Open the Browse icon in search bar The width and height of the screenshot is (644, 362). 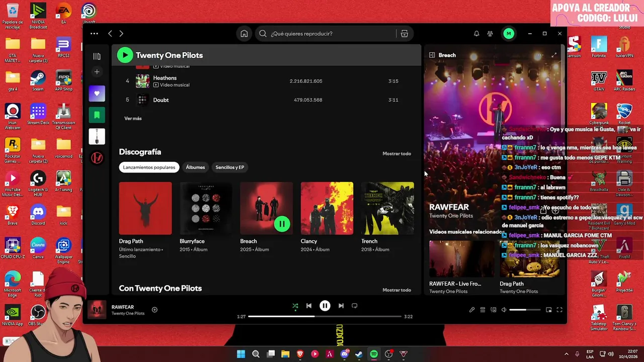[x=404, y=34]
